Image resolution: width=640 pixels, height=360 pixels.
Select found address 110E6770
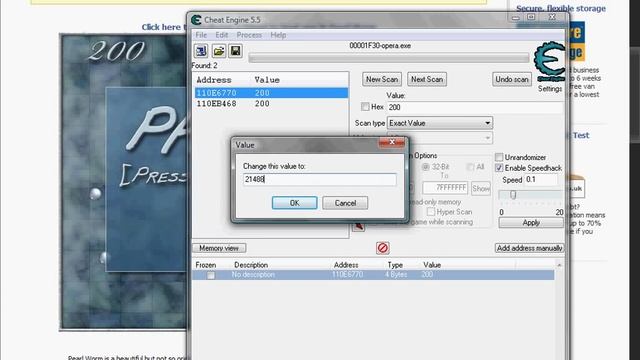(271, 93)
